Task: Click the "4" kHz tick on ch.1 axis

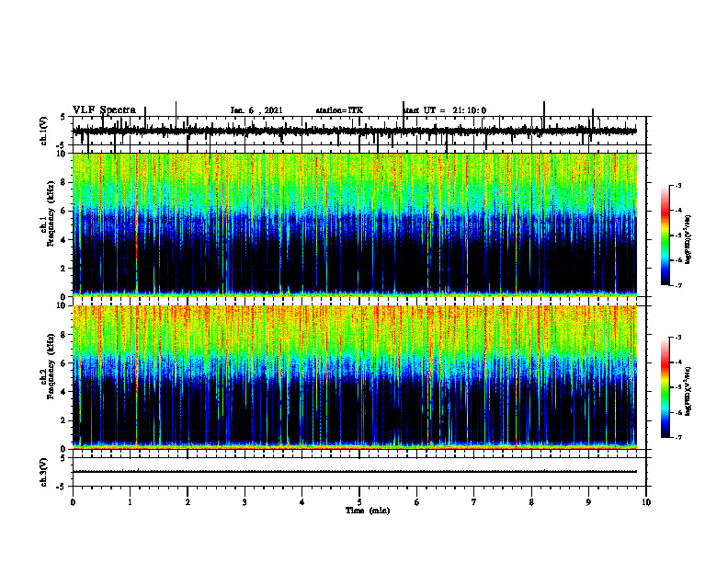Action: 64,240
